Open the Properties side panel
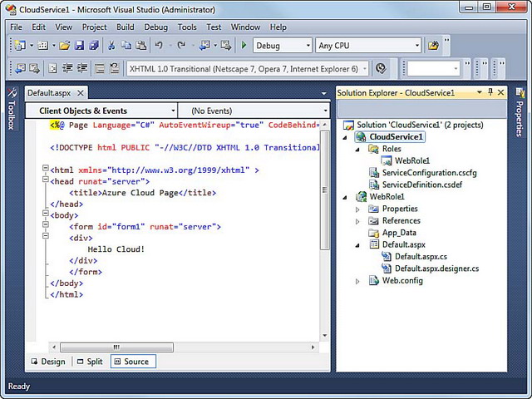This screenshot has width=532, height=399. point(520,112)
